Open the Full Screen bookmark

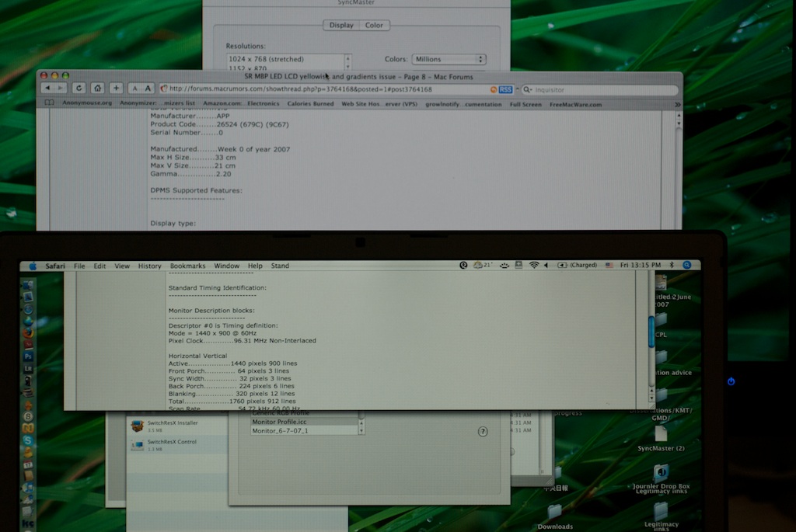pyautogui.click(x=525, y=105)
